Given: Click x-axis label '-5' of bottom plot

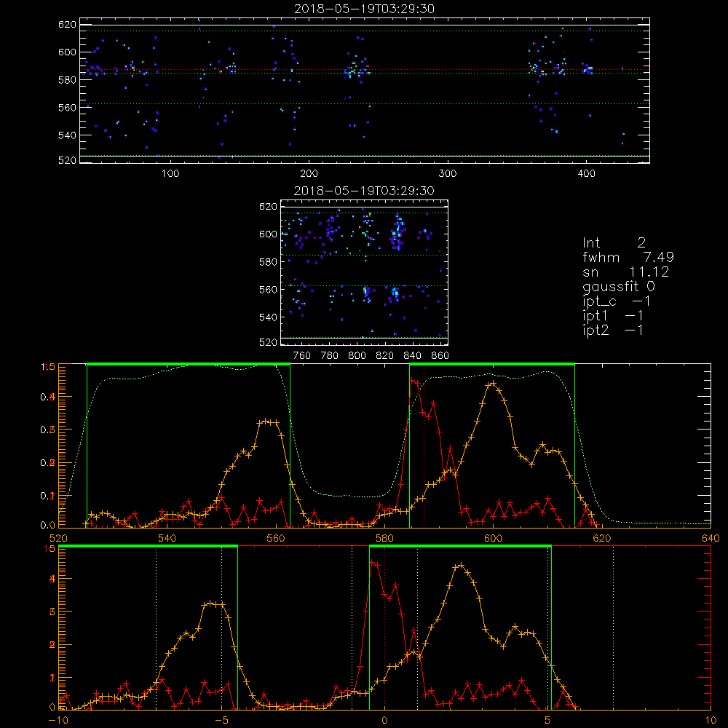Looking at the screenshot, I should pos(221,720).
